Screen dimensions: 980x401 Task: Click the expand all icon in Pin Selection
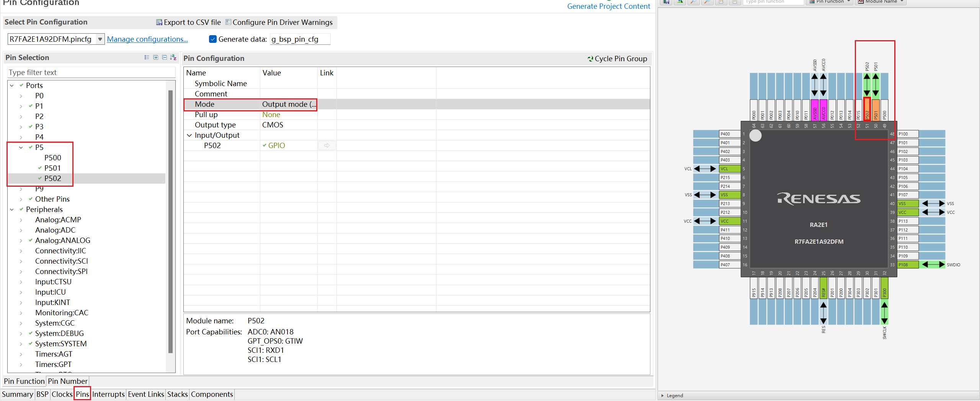(x=156, y=57)
